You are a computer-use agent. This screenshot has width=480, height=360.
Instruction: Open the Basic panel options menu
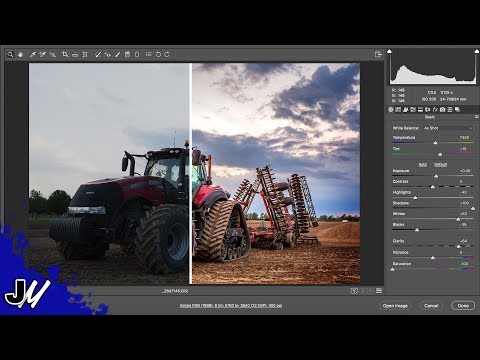pyautogui.click(x=477, y=117)
